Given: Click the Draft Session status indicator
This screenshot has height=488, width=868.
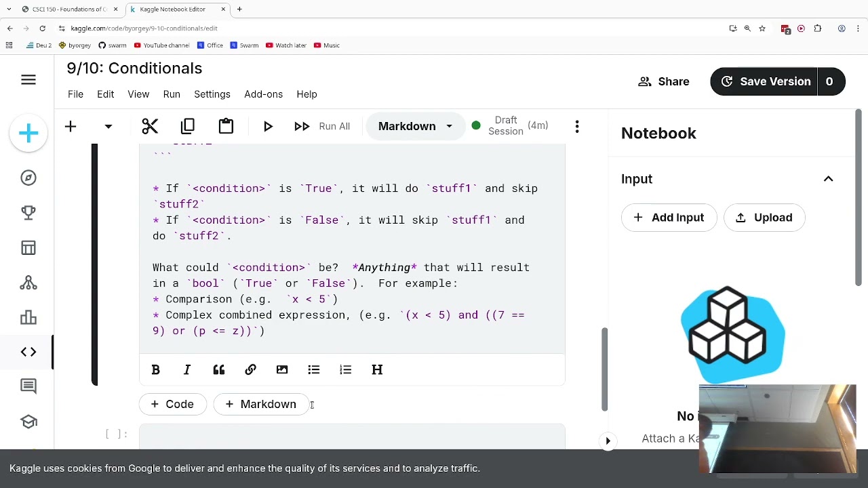Looking at the screenshot, I should pos(509,125).
